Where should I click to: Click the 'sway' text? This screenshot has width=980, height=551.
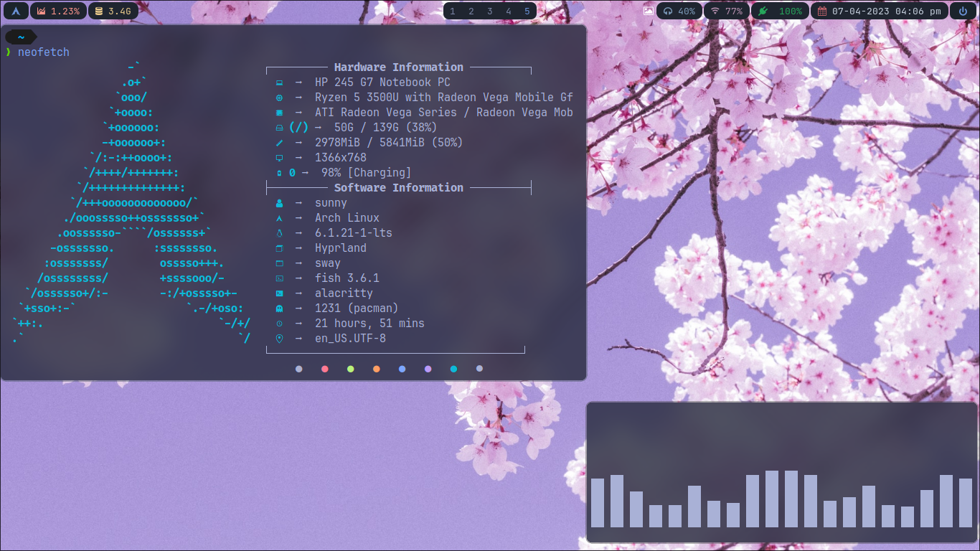click(x=328, y=263)
